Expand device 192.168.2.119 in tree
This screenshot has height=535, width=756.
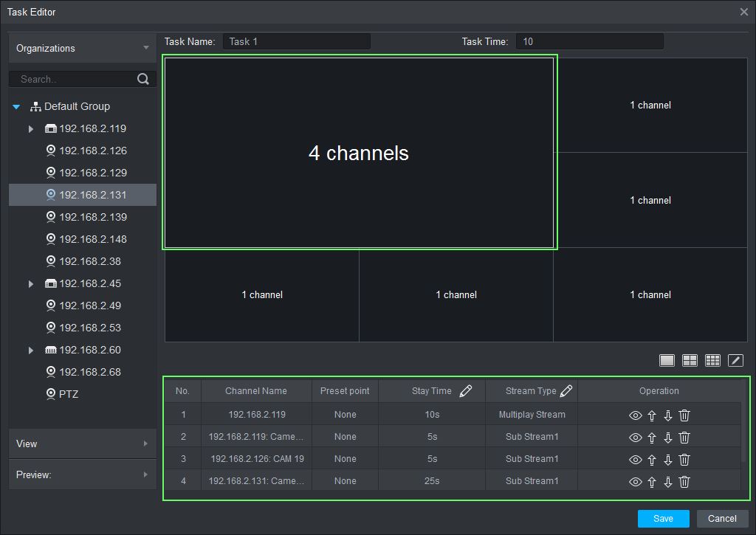coord(31,128)
